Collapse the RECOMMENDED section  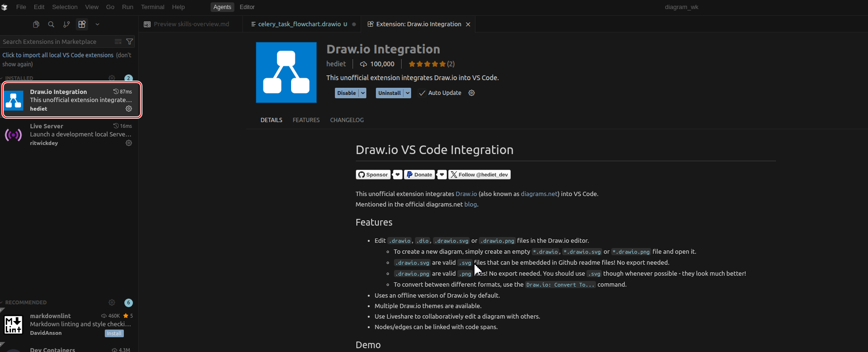click(x=26, y=302)
